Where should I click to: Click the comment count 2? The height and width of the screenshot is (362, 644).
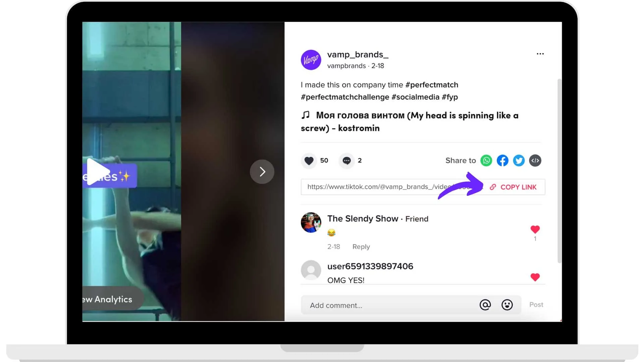360,161
